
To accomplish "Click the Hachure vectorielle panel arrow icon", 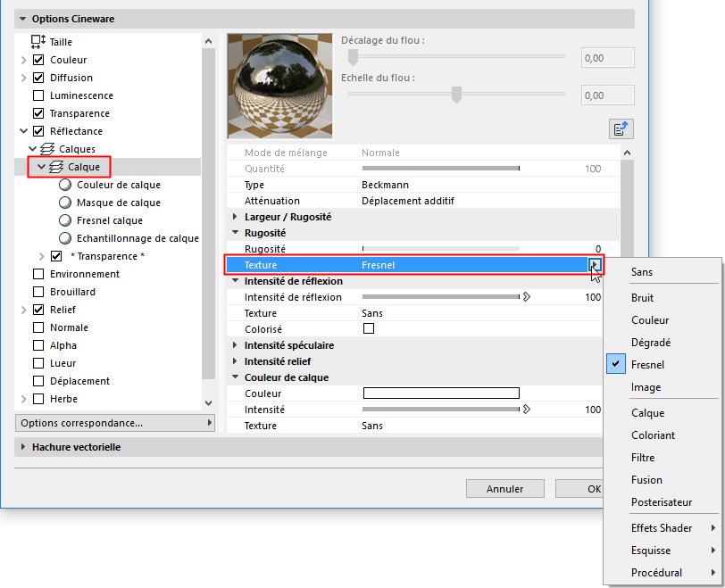I will (x=21, y=446).
